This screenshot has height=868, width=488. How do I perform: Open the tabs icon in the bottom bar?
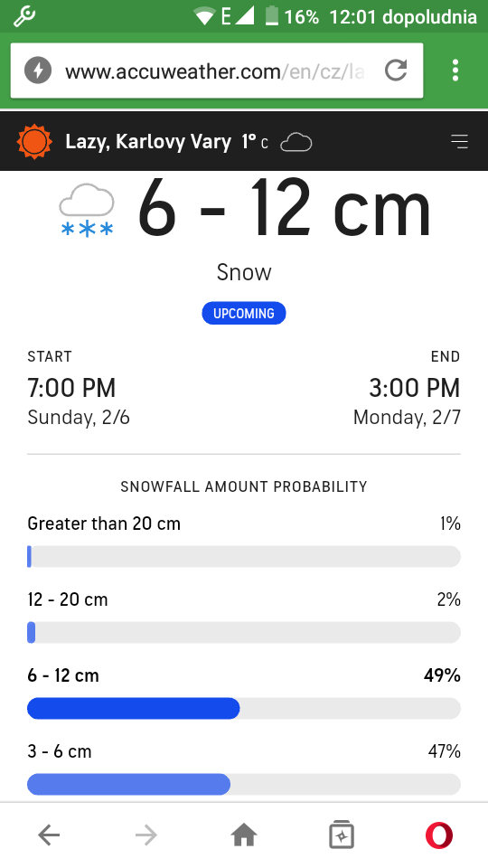click(x=342, y=835)
